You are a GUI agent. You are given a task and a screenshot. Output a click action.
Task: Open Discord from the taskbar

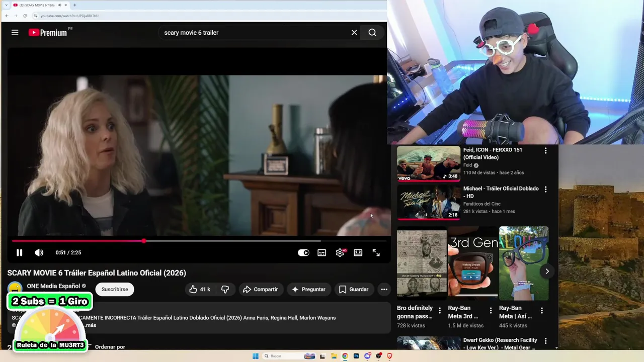click(367, 356)
